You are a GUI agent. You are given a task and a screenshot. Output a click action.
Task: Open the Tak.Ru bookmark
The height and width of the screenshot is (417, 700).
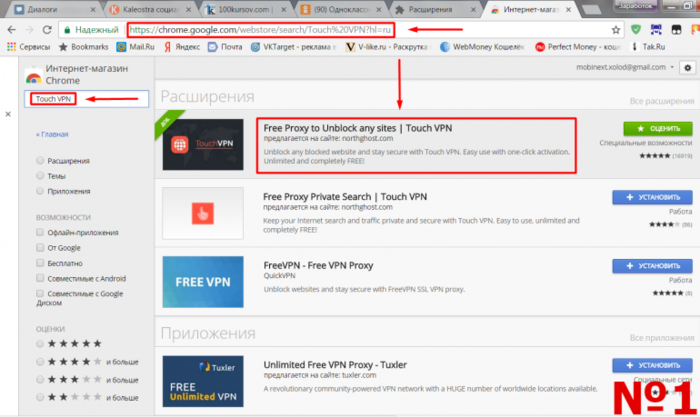tap(648, 46)
